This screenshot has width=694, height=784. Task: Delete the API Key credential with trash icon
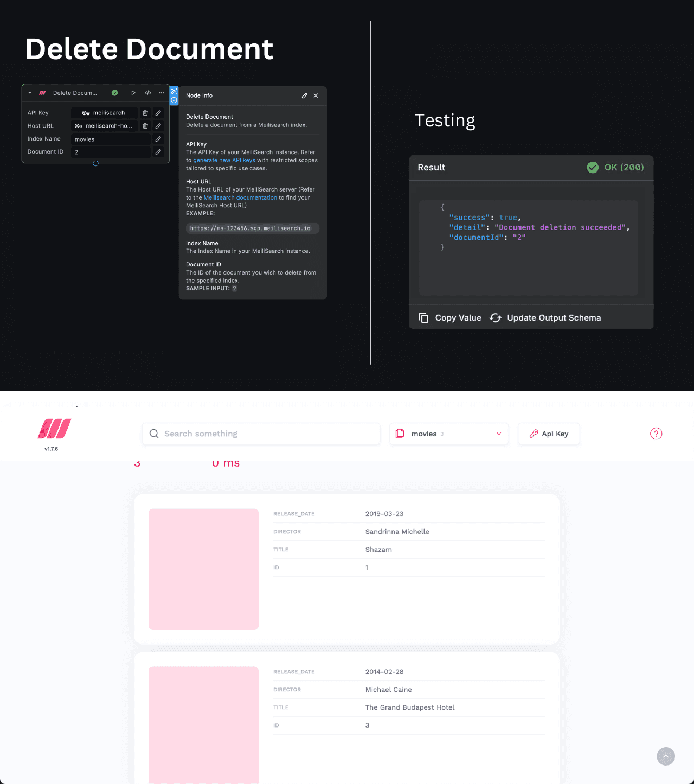(x=145, y=113)
